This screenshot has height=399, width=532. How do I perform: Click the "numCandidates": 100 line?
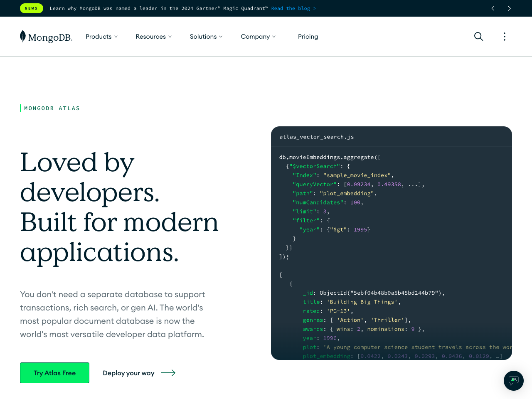pos(328,202)
